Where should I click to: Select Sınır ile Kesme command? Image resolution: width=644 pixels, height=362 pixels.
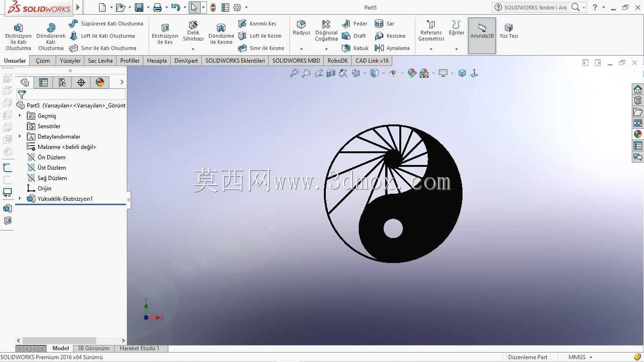tap(261, 48)
